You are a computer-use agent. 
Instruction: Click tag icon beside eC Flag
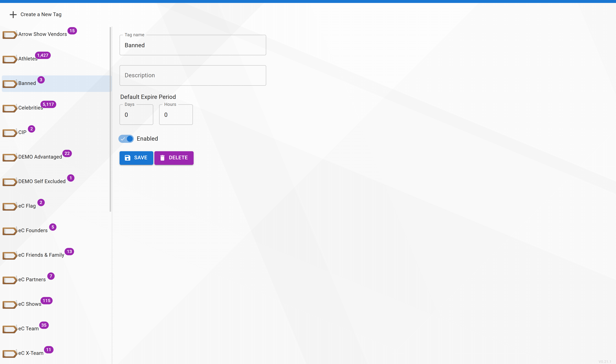tap(10, 206)
